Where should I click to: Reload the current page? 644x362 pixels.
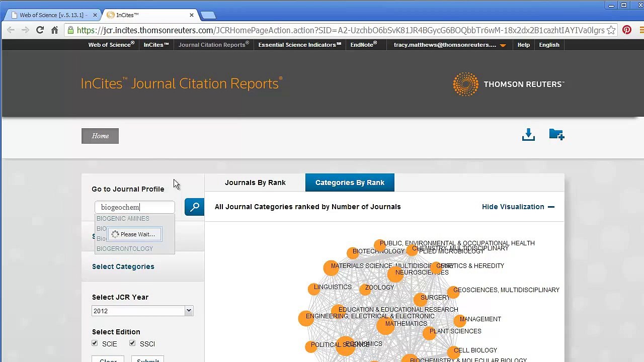40,30
